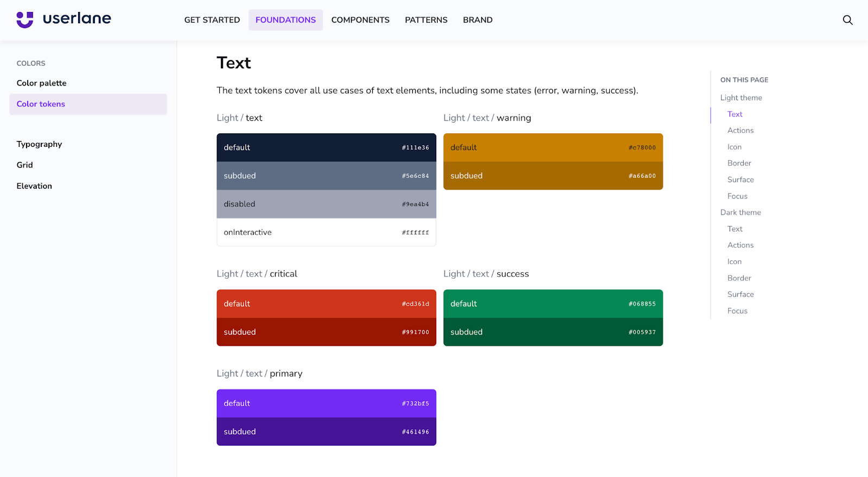Jump to Light theme Actions anchor

740,130
